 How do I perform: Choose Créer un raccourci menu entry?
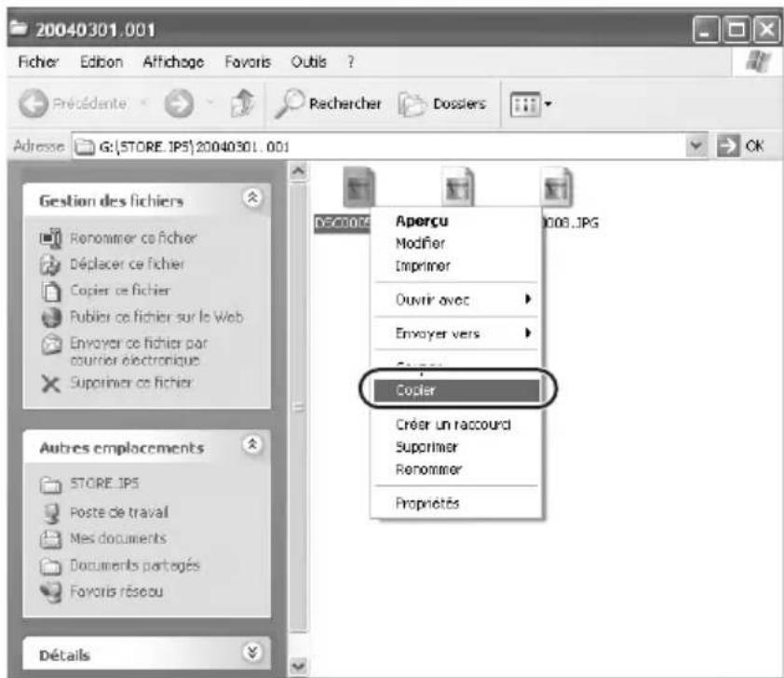(453, 425)
